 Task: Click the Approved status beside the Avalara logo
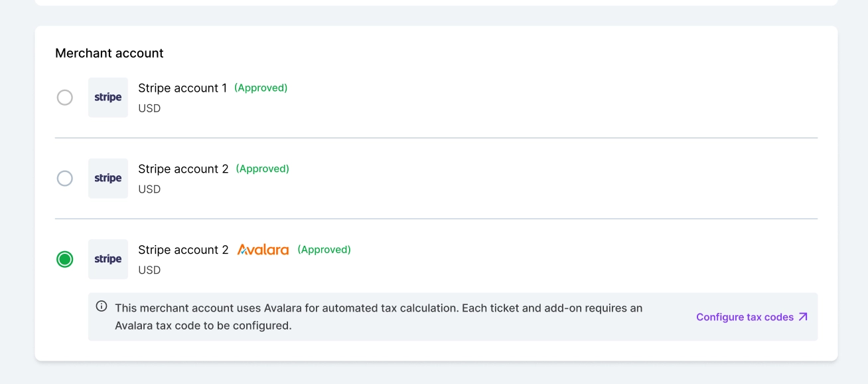tap(324, 250)
